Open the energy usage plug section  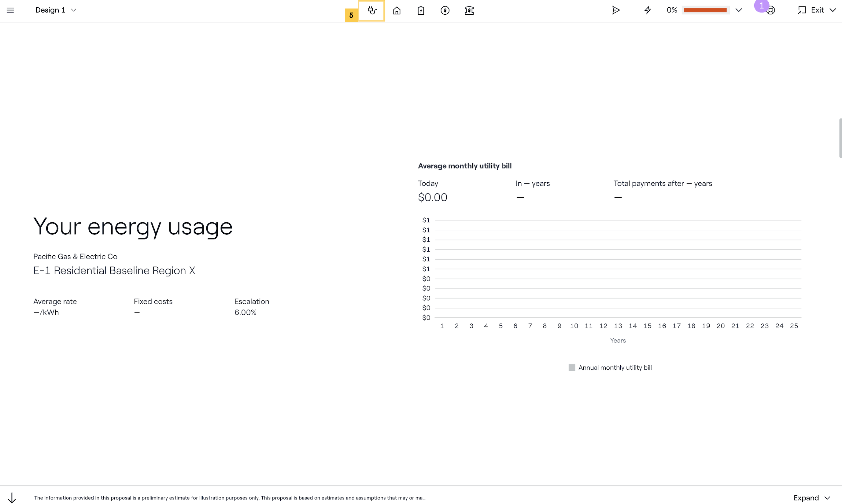tap(372, 10)
